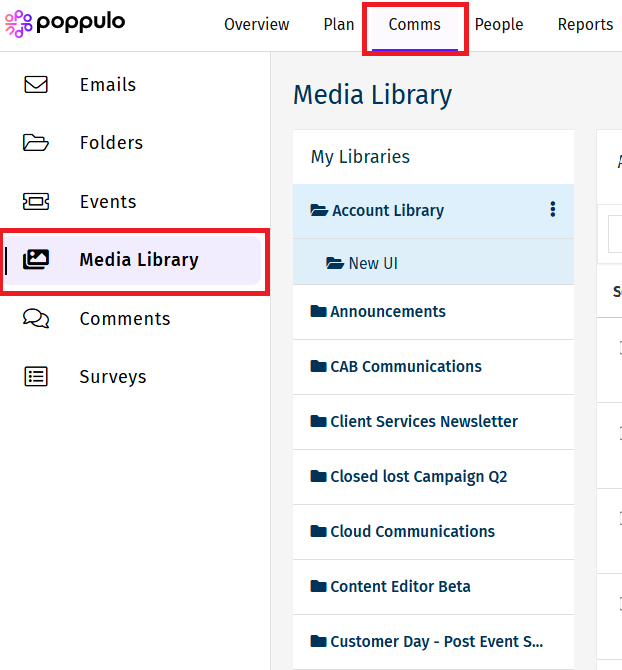This screenshot has height=670, width=622.
Task: Open Account Library three-dot options menu
Action: 552,210
